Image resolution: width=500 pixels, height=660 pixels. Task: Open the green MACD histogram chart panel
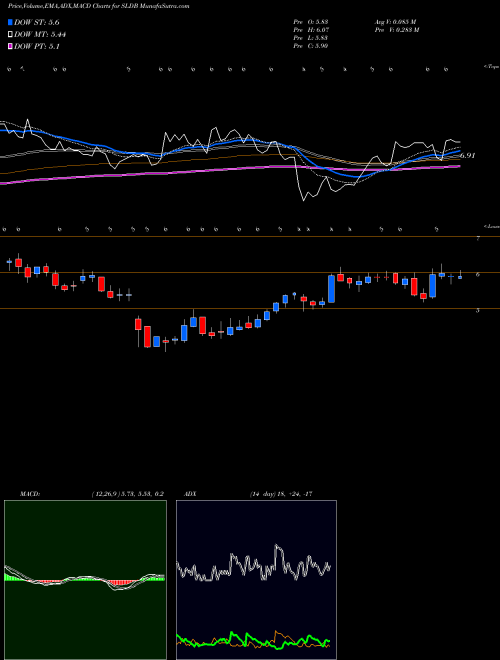(x=85, y=580)
